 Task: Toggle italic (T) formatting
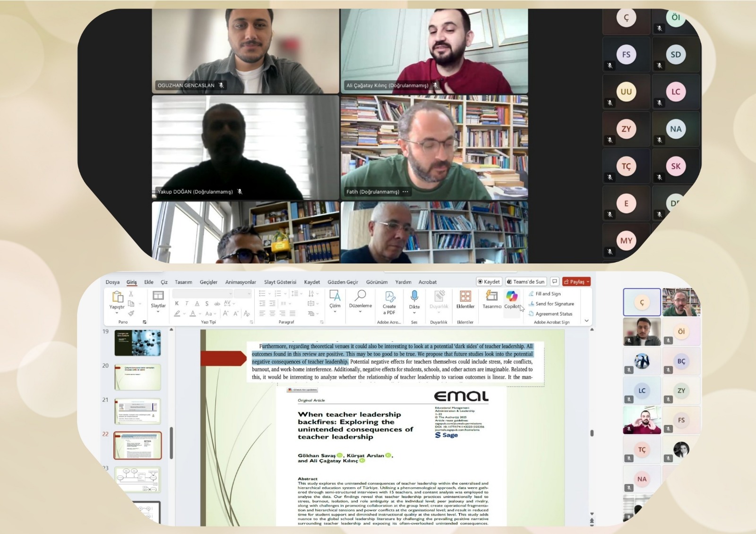click(x=187, y=304)
